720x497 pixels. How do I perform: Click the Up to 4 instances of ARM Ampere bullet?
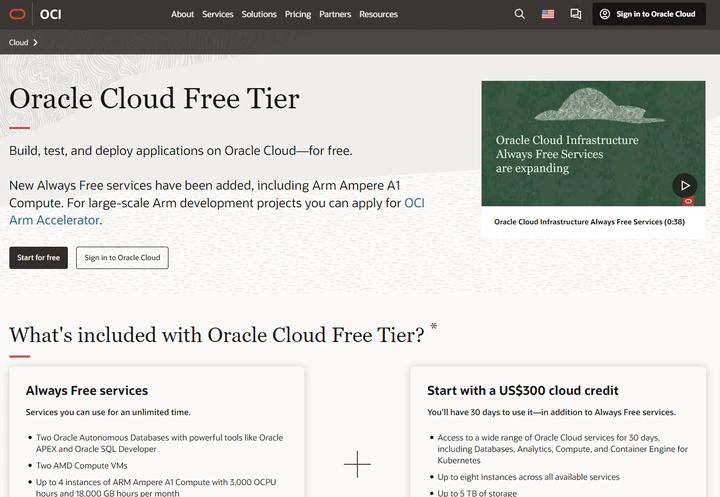coord(156,487)
